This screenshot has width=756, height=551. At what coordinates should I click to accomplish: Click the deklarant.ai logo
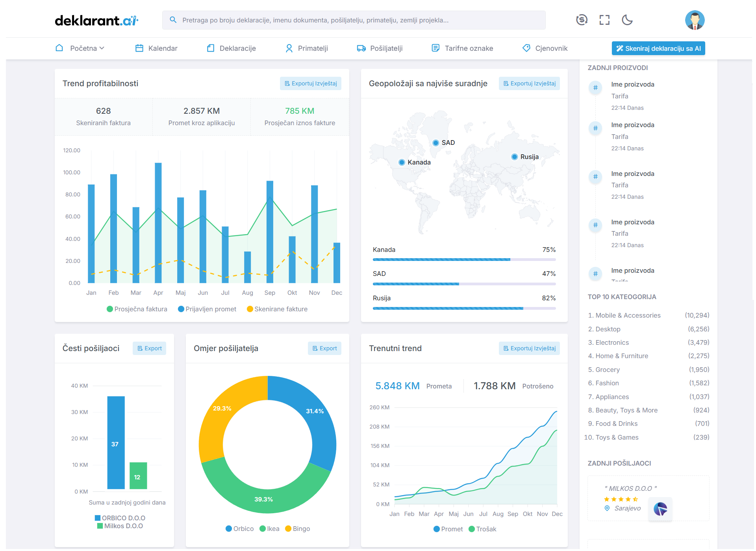click(96, 20)
